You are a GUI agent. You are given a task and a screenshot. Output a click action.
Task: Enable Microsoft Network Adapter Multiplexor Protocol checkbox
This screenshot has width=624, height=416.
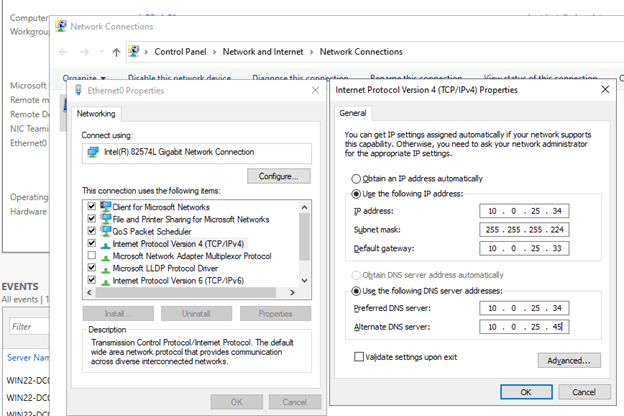[x=92, y=257]
